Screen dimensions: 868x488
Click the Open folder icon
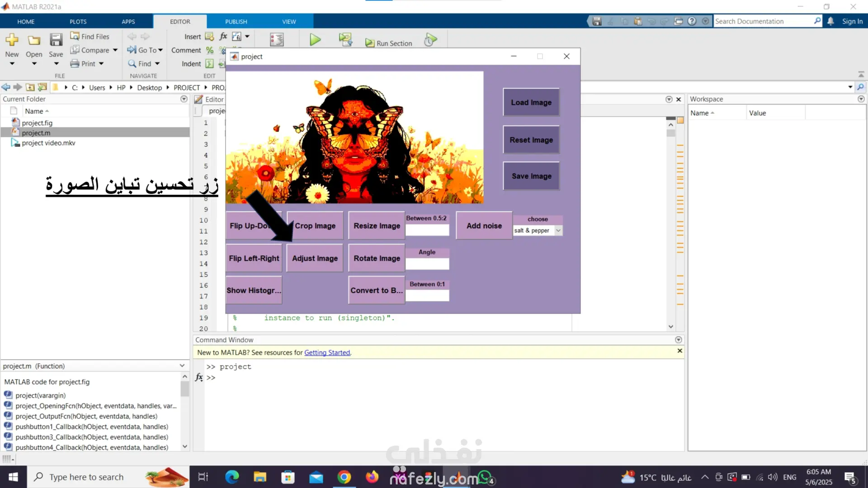tap(34, 40)
